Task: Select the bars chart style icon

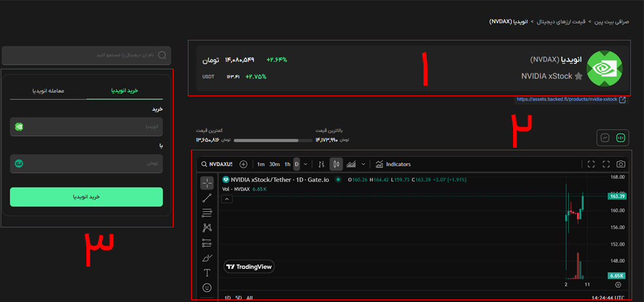Action: (321, 164)
